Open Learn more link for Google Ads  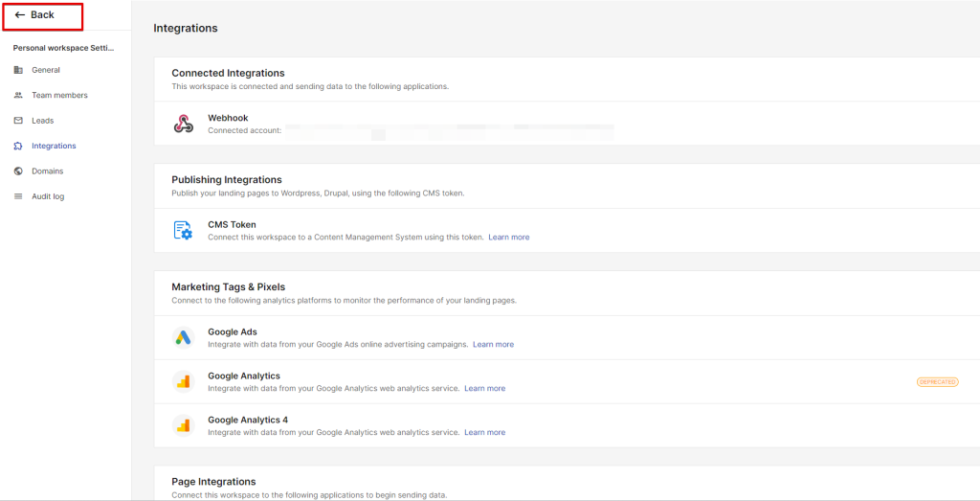click(493, 344)
